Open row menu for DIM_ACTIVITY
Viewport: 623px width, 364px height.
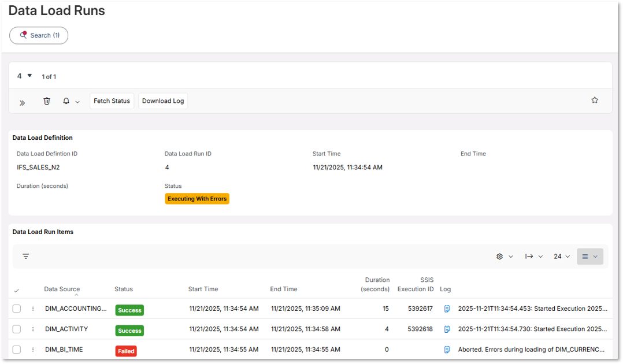[33, 329]
